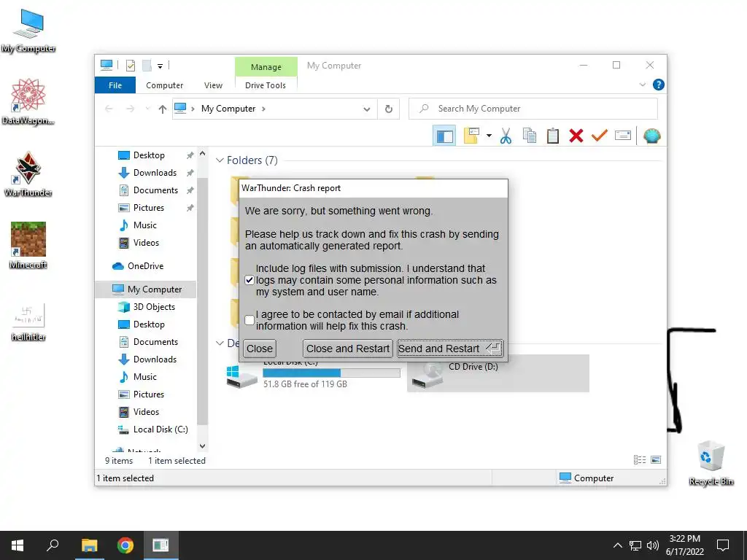This screenshot has width=747, height=560.
Task: Click the New folder icon in toolbar
Action: tap(471, 136)
